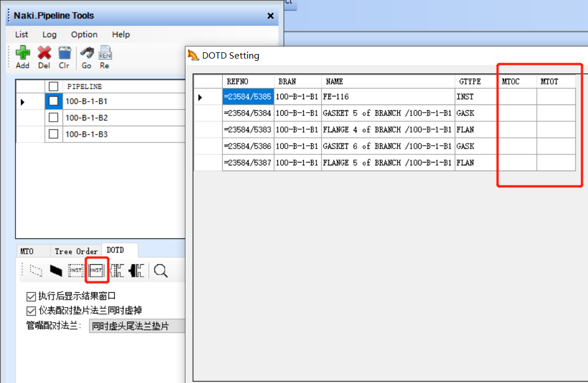Click FLAN gtype cell in =23584/5383 row

click(x=476, y=130)
